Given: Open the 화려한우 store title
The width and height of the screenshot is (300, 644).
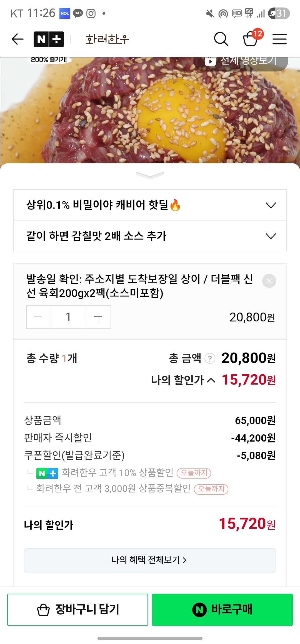Looking at the screenshot, I should (x=107, y=39).
